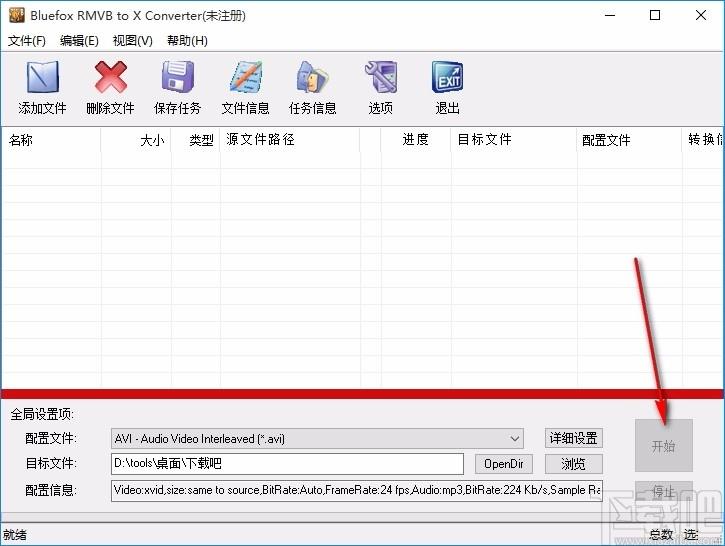Click the 配置文件 column header in list
Image resolution: width=725 pixels, height=546 pixels.
point(629,140)
